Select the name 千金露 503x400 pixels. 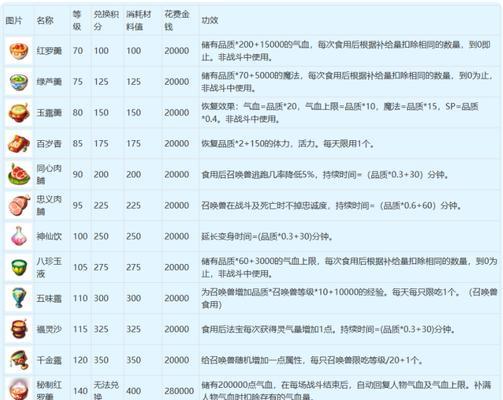[x=49, y=360]
